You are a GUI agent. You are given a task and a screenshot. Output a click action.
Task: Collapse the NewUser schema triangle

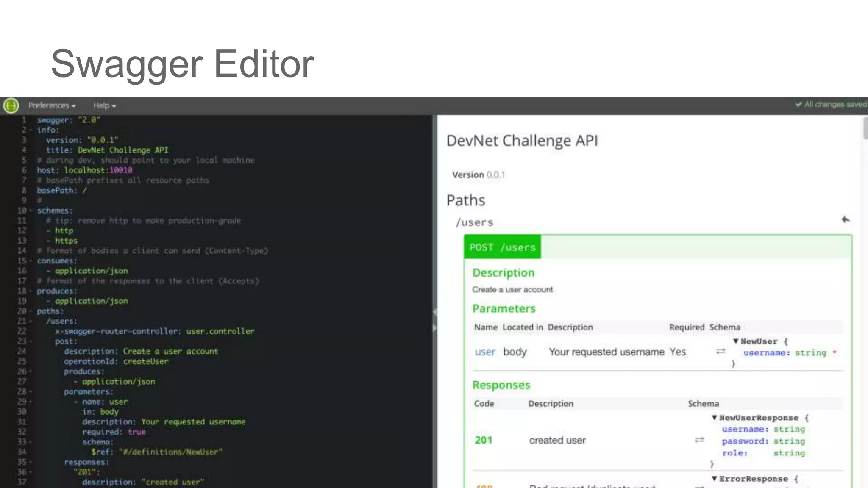click(736, 341)
